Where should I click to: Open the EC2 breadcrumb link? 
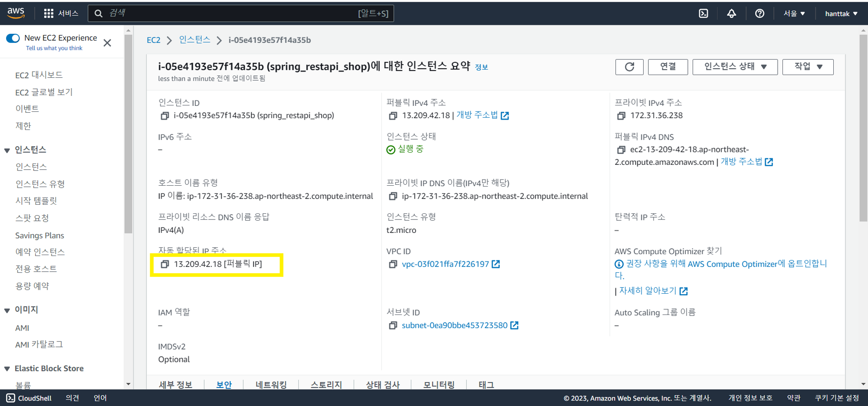pyautogui.click(x=153, y=40)
